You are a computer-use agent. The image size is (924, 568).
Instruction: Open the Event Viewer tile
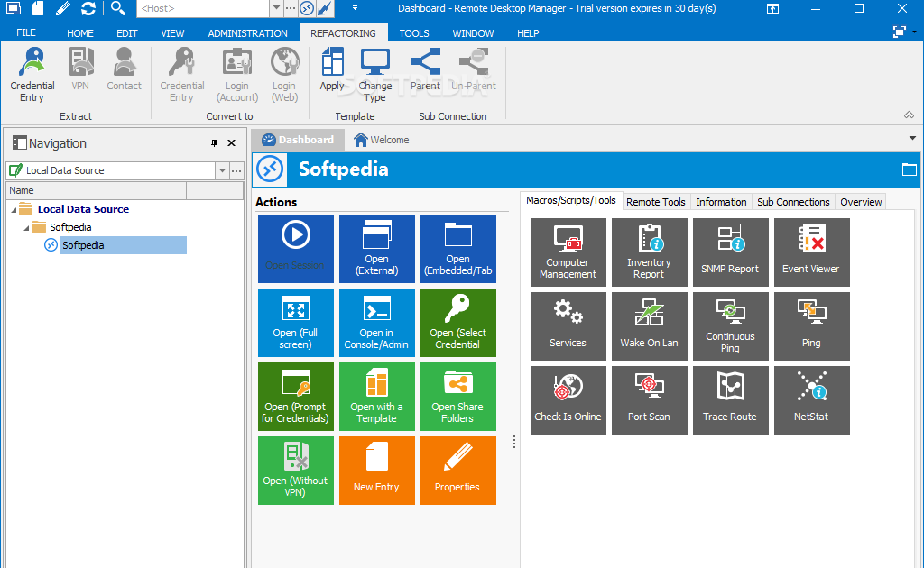pyautogui.click(x=811, y=252)
